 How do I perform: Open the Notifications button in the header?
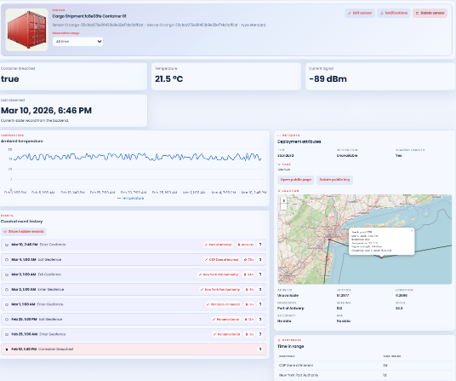[x=394, y=13]
